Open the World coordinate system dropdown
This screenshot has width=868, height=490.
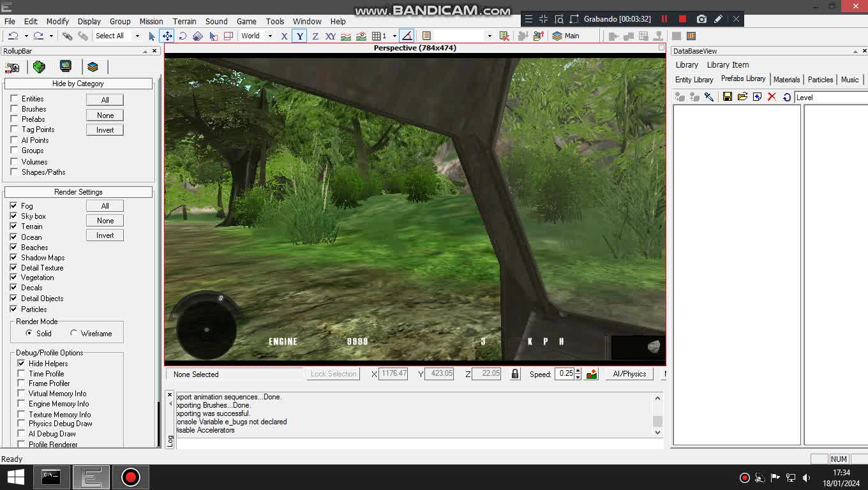[269, 36]
